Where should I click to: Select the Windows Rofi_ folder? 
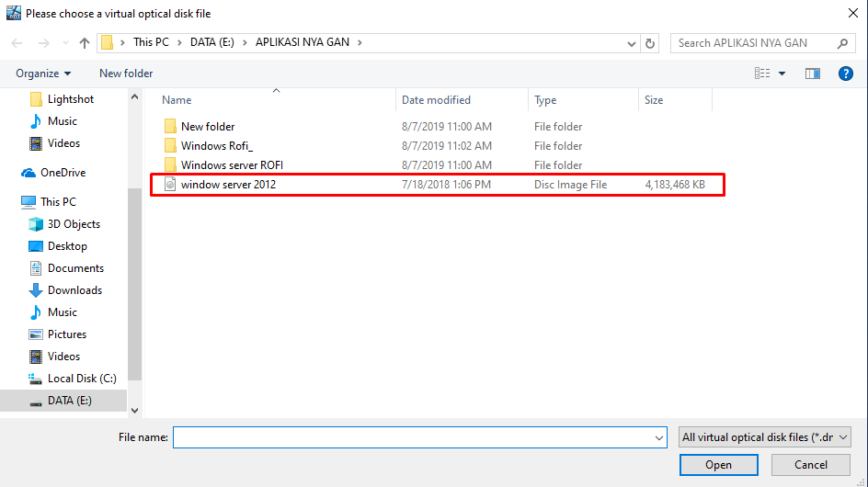[216, 146]
